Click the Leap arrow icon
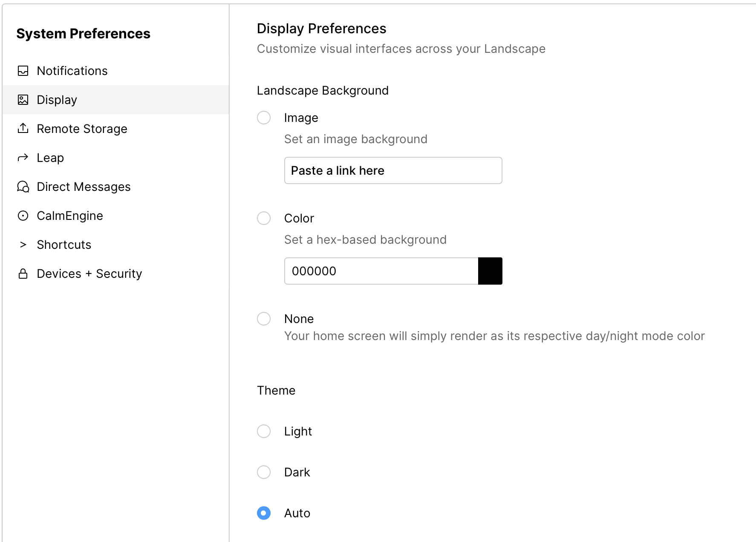756x542 pixels. (23, 158)
